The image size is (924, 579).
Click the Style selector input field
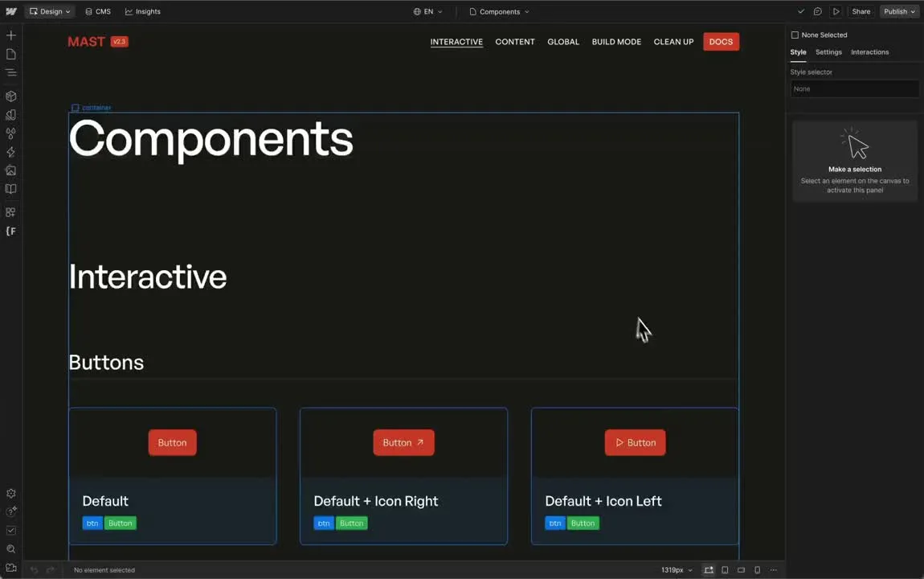(x=854, y=88)
